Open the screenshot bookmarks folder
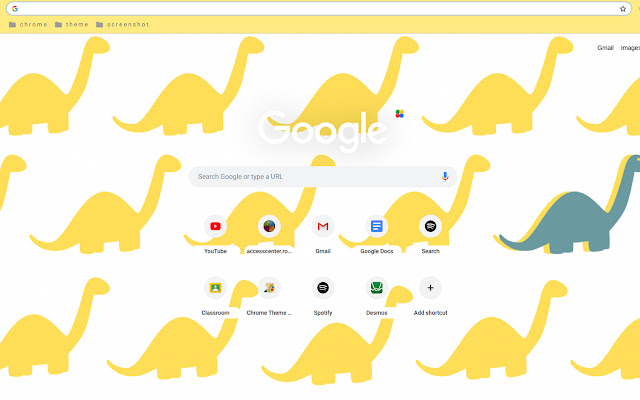The image size is (640, 400). [122, 24]
